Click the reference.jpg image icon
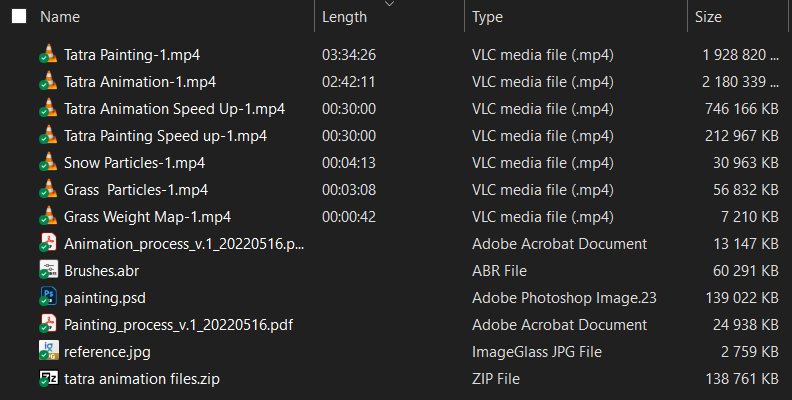This screenshot has height=400, width=792. point(48,352)
